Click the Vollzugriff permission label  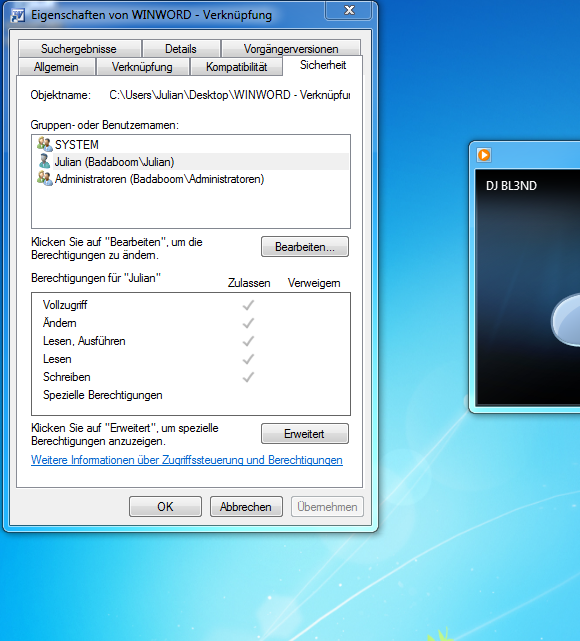[65, 305]
